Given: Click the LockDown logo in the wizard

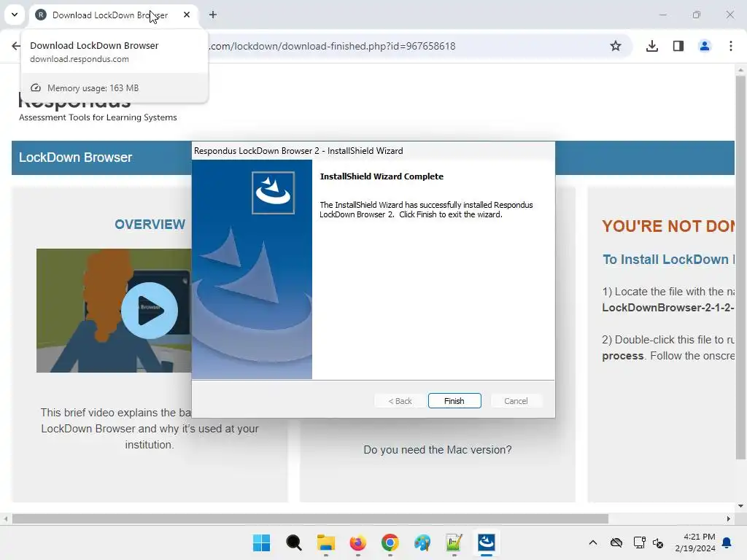Looking at the screenshot, I should 273,192.
